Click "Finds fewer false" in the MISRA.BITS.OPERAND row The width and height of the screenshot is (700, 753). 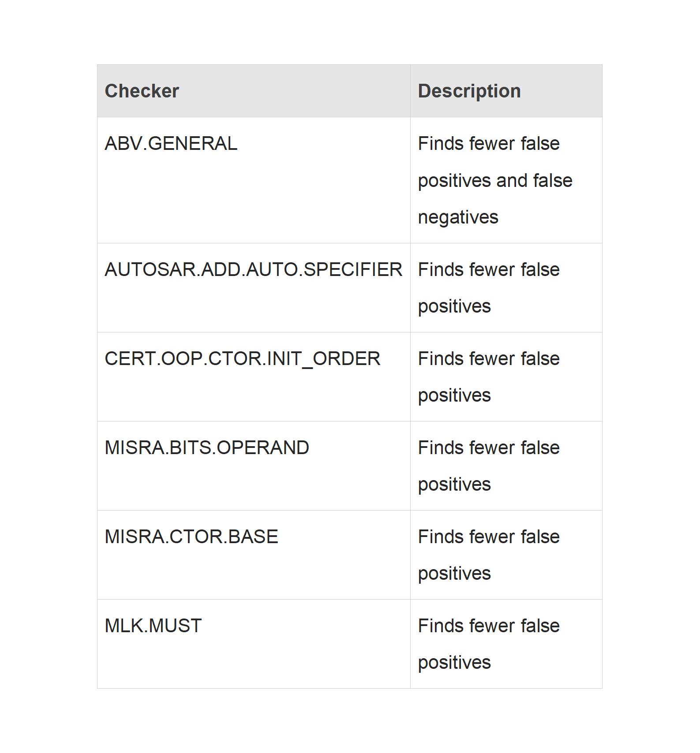488,448
